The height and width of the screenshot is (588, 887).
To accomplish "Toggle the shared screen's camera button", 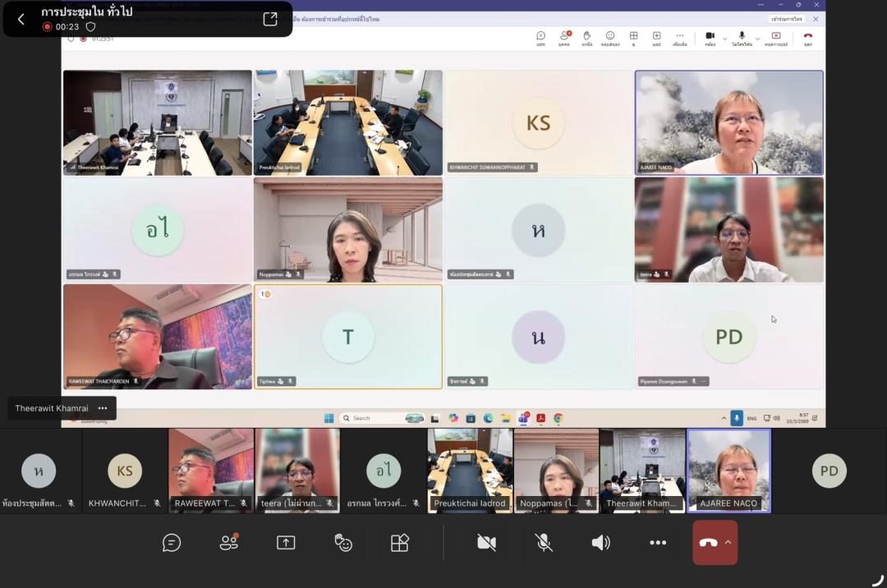I will point(710,36).
